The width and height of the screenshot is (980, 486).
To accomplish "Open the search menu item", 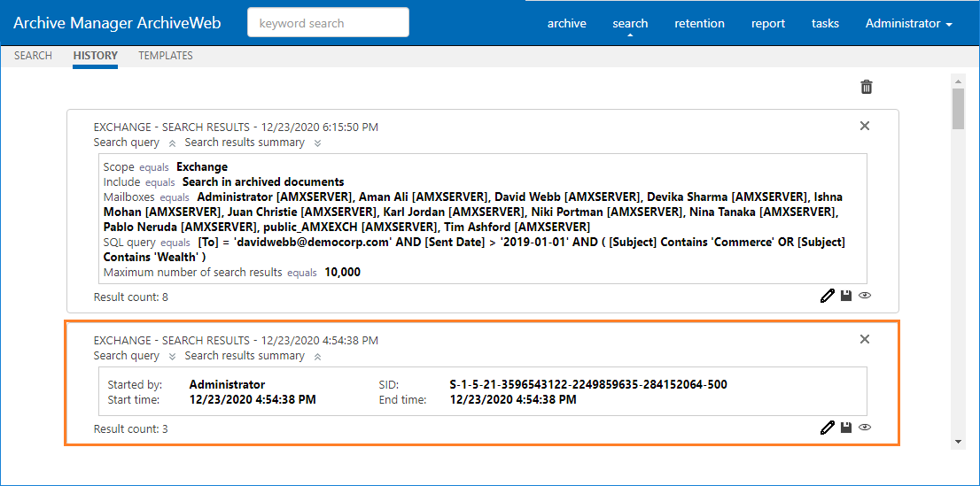I will coord(630,24).
